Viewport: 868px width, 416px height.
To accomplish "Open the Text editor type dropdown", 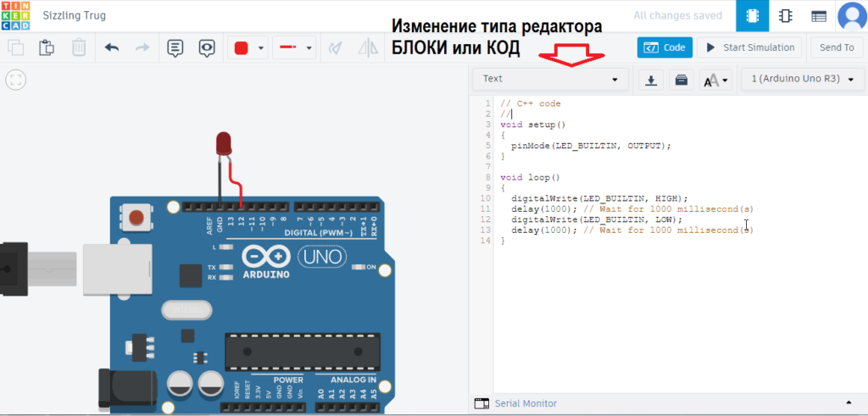I will 550,79.
